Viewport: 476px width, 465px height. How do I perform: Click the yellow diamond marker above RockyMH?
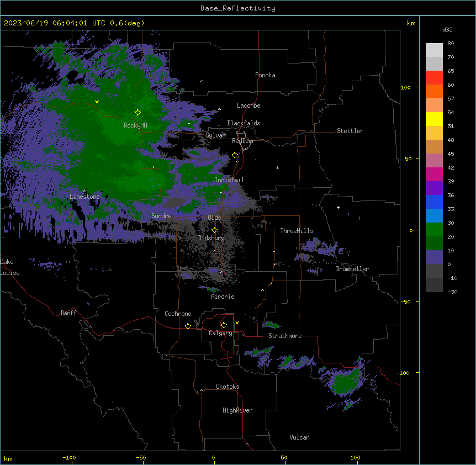click(137, 113)
